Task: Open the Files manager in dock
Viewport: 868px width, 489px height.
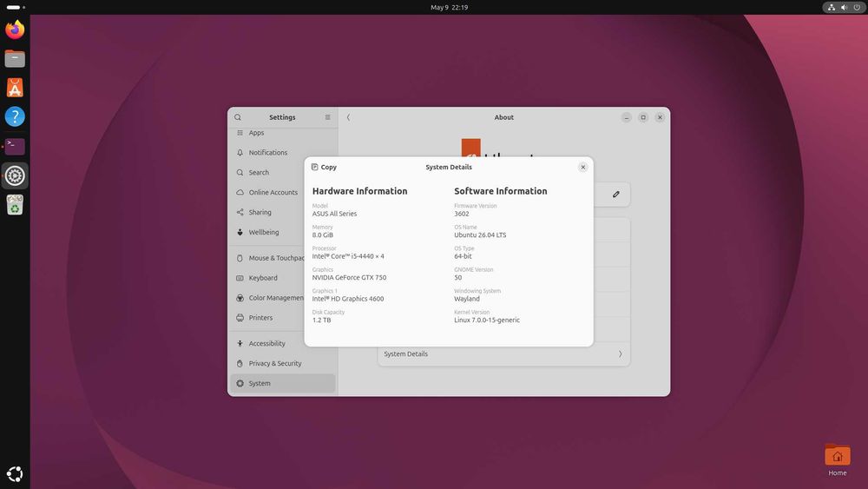Action: click(15, 58)
